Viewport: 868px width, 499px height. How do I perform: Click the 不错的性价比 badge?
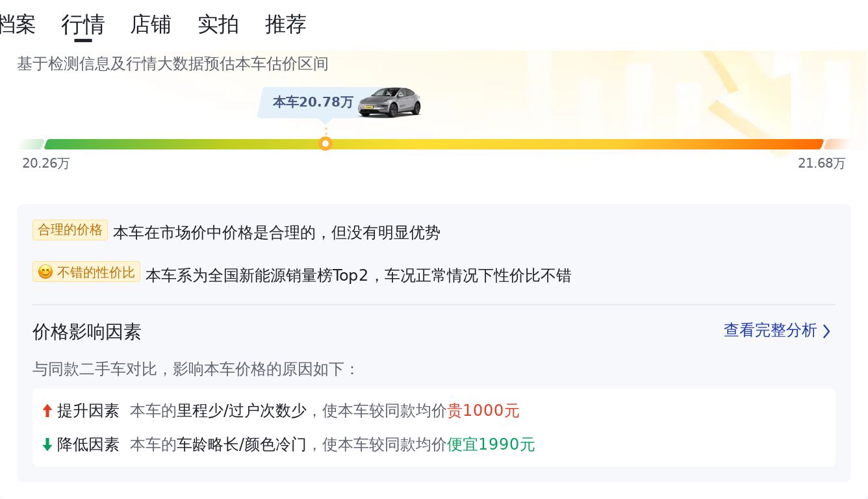[x=86, y=272]
